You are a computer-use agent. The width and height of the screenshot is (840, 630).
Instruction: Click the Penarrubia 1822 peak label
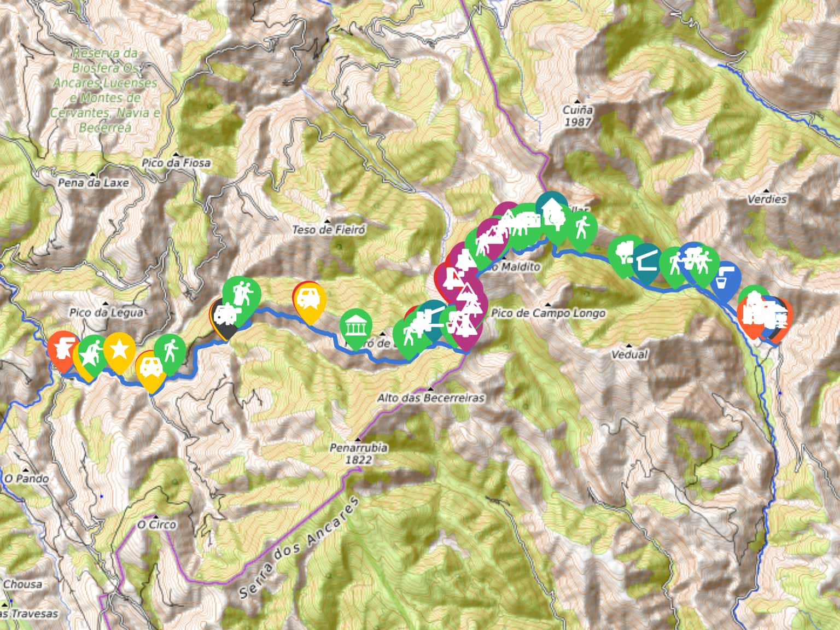pos(359,453)
